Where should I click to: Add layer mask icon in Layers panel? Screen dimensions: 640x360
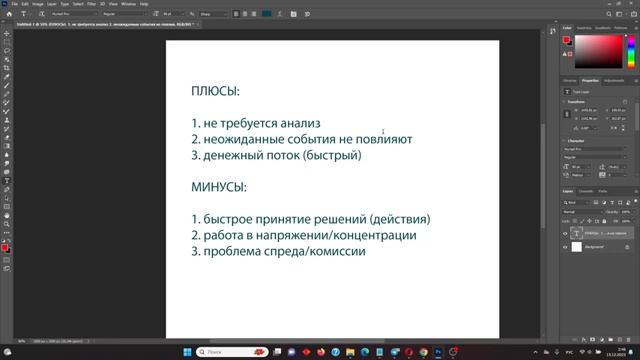tap(593, 340)
